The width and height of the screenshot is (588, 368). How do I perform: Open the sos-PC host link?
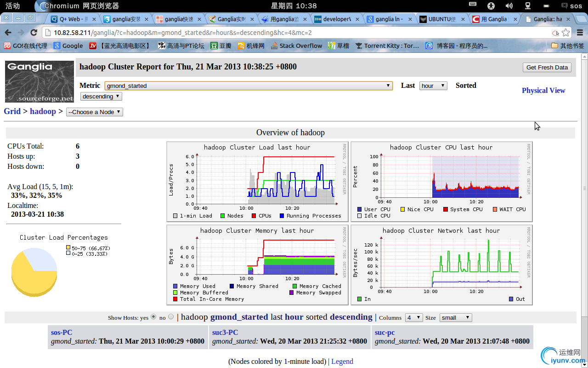[62, 332]
